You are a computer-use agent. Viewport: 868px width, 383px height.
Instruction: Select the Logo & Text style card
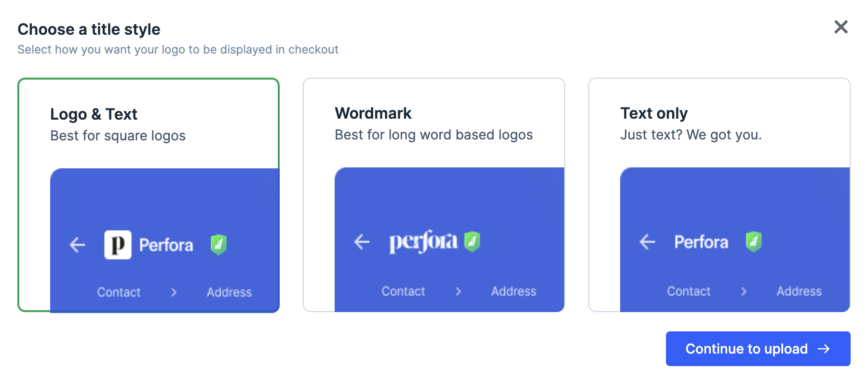(149, 195)
